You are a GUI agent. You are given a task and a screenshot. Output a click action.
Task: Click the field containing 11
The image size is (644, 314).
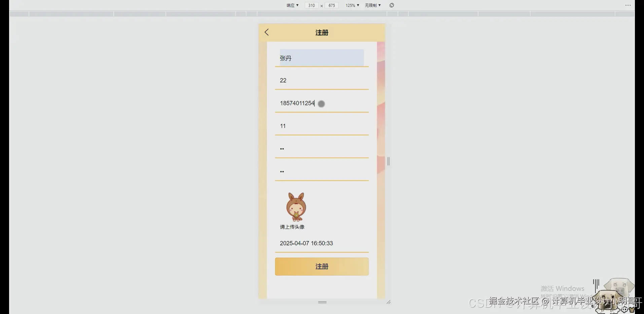click(x=321, y=126)
